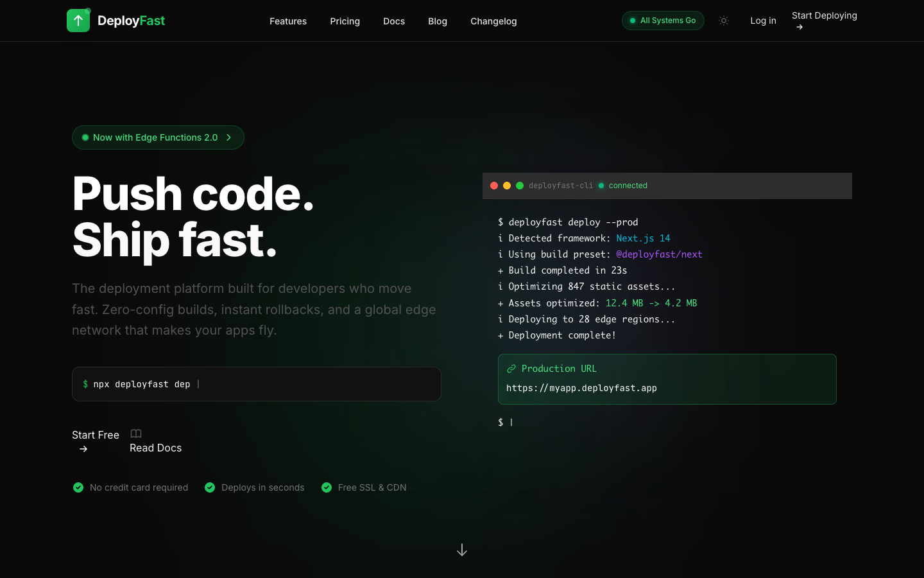Open https://myapp.deployfast.app production link
The width and height of the screenshot is (924, 578).
[581, 388]
